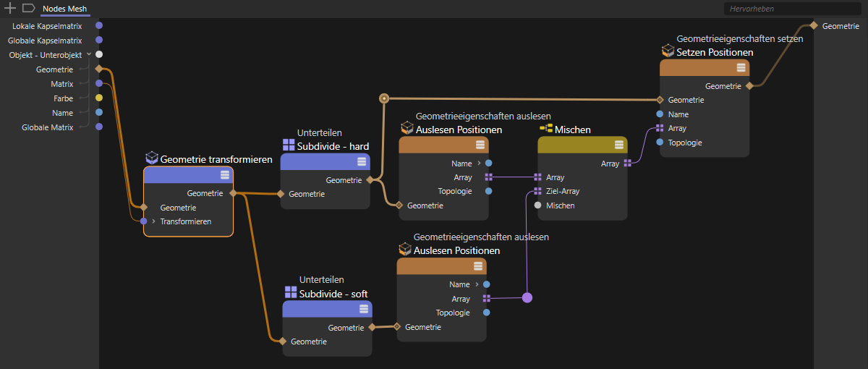The height and width of the screenshot is (369, 868).
Task: Open menu icon on Mischen node
Action: [619, 145]
